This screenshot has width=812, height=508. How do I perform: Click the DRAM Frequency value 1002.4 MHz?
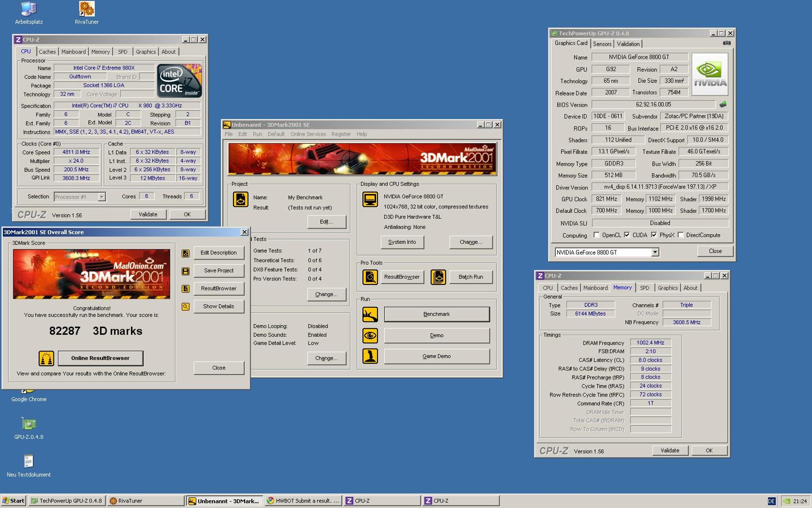(651, 343)
